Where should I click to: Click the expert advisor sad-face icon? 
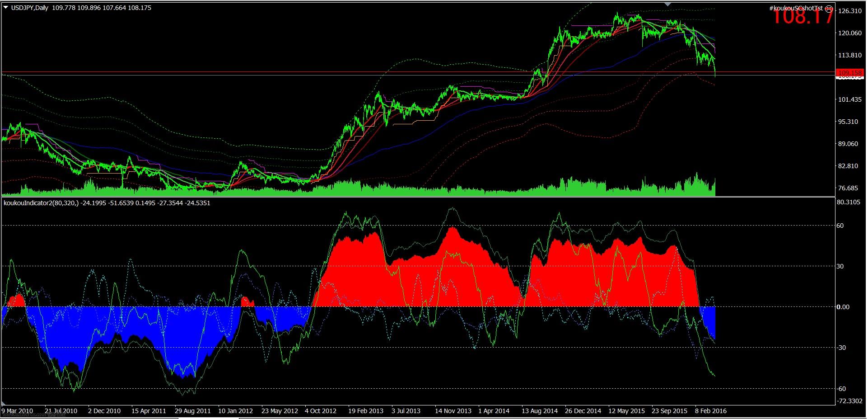coord(828,8)
